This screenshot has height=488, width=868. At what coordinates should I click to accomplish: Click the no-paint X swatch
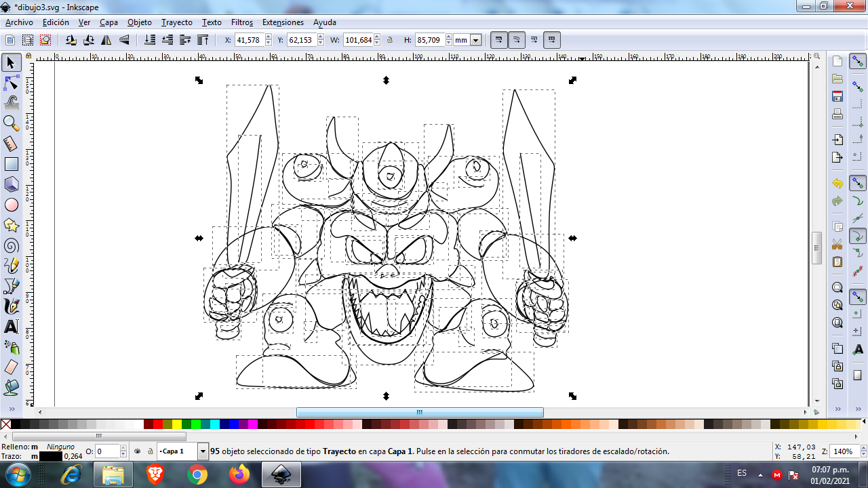pyautogui.click(x=5, y=424)
